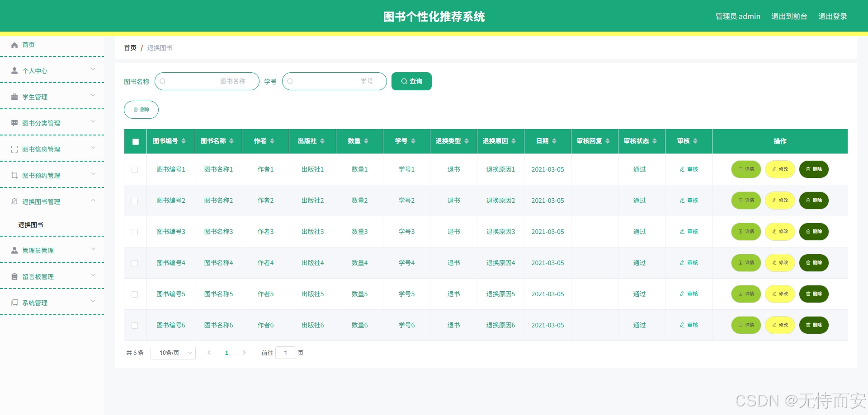This screenshot has width=868, height=415.
Task: Click 修改 for 图书编号3 row
Action: click(780, 232)
